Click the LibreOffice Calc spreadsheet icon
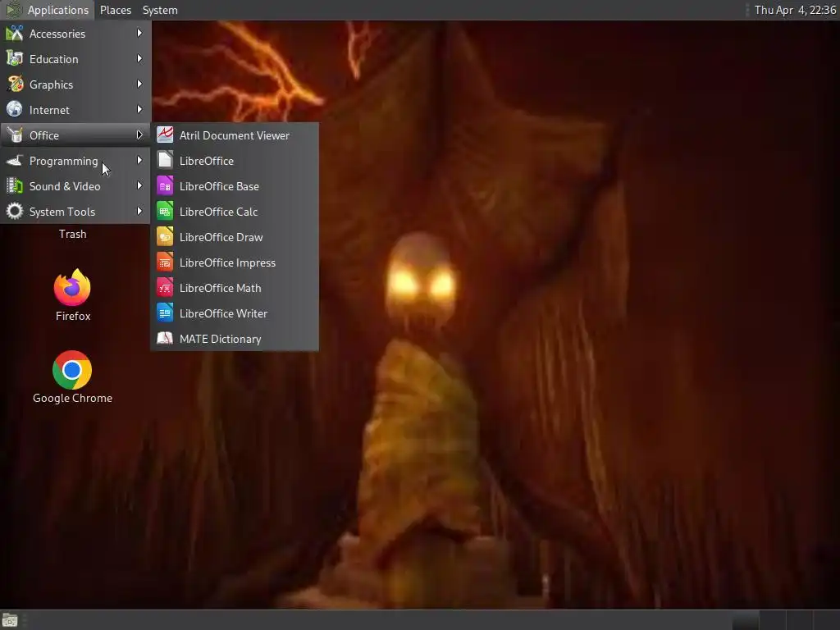 click(164, 211)
